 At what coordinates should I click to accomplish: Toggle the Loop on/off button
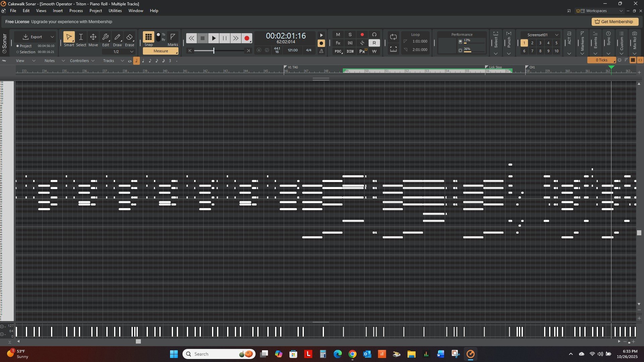point(393,37)
